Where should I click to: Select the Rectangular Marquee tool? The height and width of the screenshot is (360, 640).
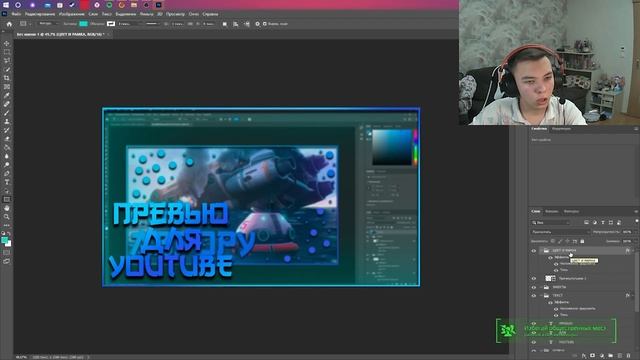pos(7,52)
